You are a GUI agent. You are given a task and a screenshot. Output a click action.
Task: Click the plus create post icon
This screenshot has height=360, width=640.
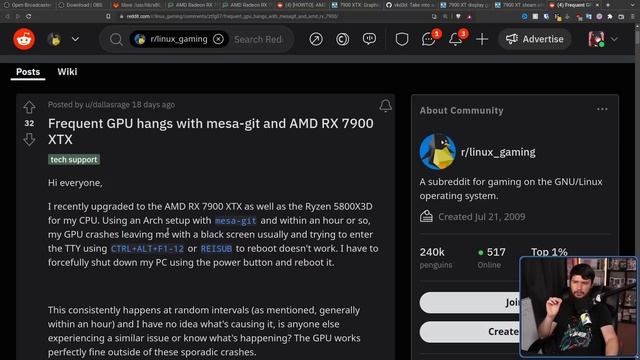pyautogui.click(x=482, y=39)
